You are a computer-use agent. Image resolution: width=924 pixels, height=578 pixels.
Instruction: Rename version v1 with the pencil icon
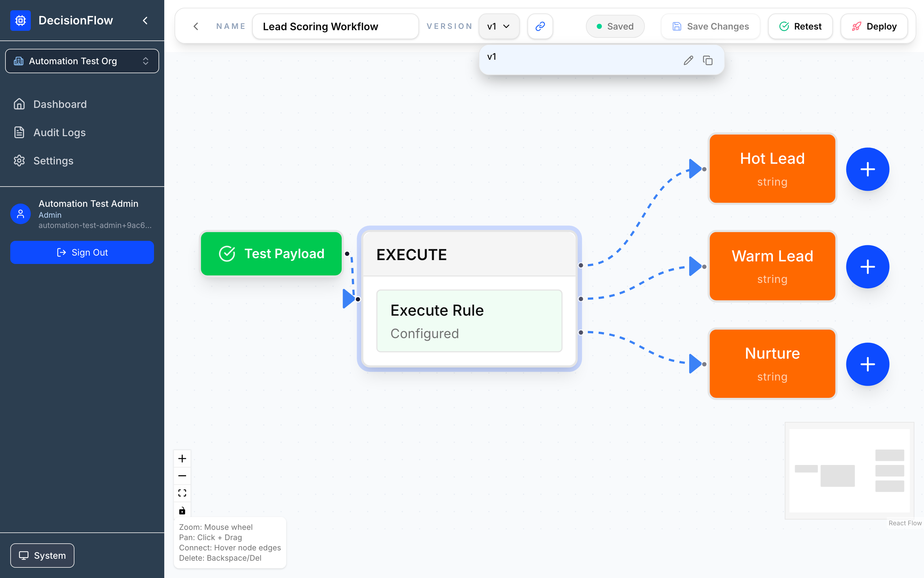[x=688, y=60]
